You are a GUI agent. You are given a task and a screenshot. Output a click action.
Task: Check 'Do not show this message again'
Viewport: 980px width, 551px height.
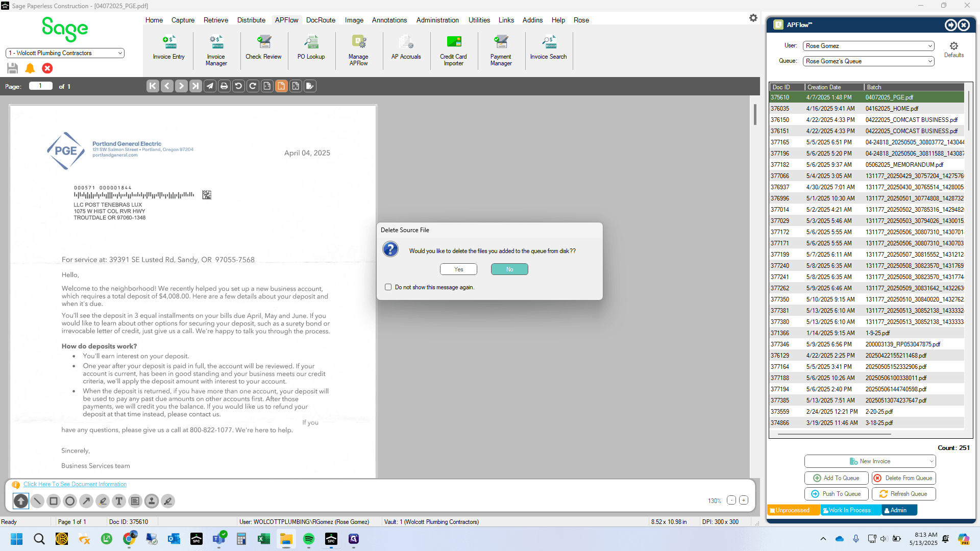click(388, 287)
